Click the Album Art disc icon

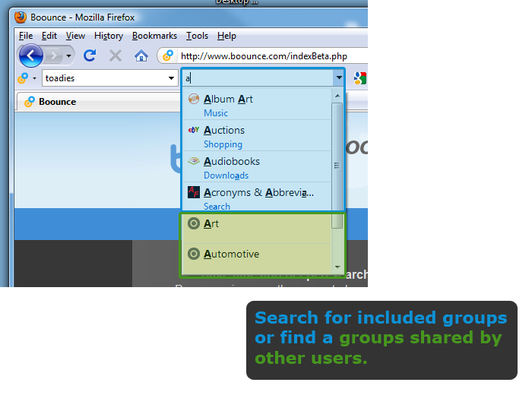pos(194,99)
